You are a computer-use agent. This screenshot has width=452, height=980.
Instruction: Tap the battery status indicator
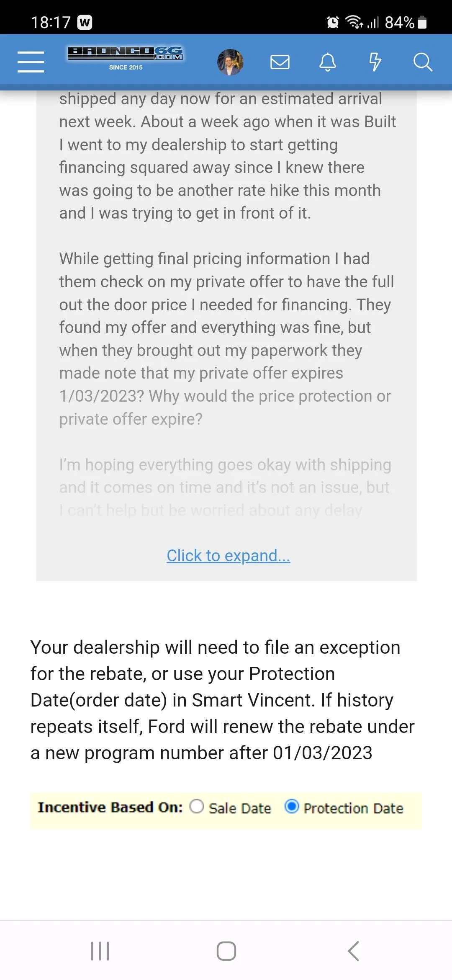[x=422, y=22]
